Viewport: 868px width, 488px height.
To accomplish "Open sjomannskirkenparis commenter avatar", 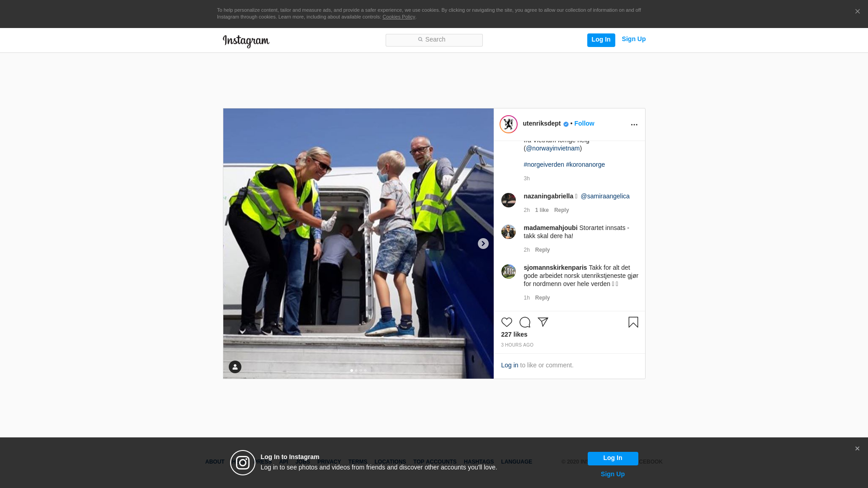I will [x=508, y=272].
